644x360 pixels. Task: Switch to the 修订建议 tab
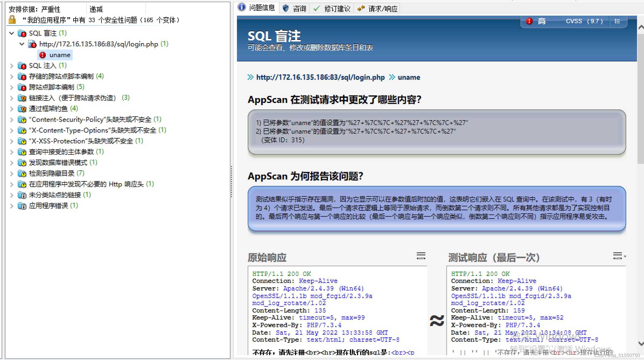[332, 9]
